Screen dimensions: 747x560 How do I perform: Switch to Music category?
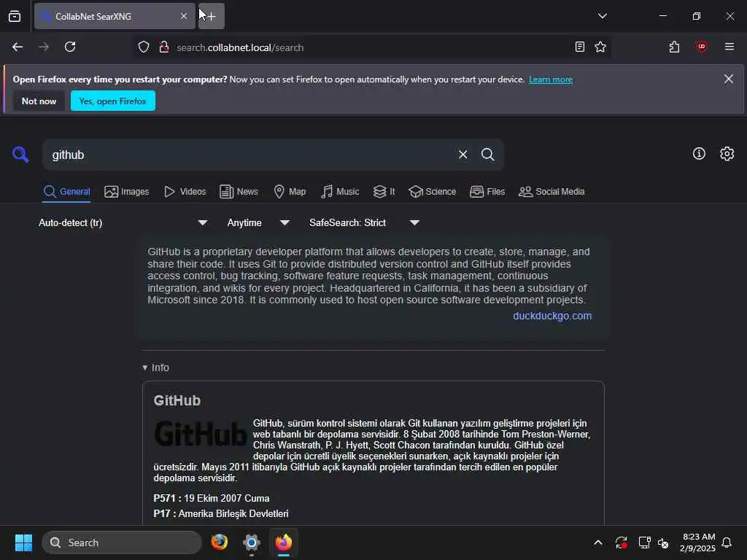(340, 192)
